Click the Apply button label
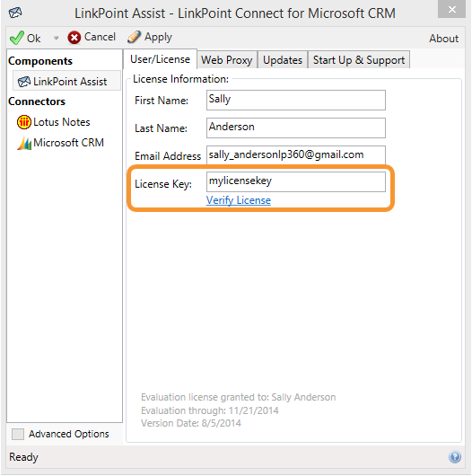The image size is (472, 476). click(x=158, y=38)
